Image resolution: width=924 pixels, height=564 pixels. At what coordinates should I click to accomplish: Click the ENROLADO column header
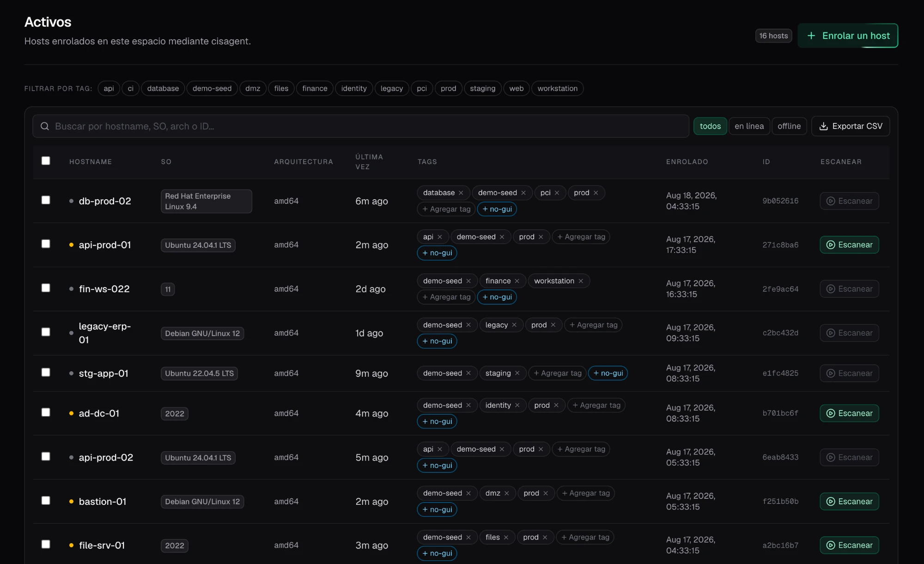[x=687, y=162]
